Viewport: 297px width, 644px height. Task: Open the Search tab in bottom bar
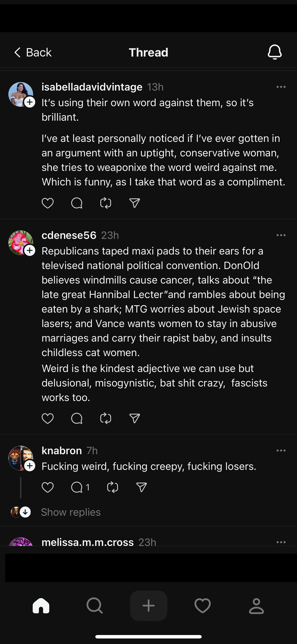tap(94, 606)
